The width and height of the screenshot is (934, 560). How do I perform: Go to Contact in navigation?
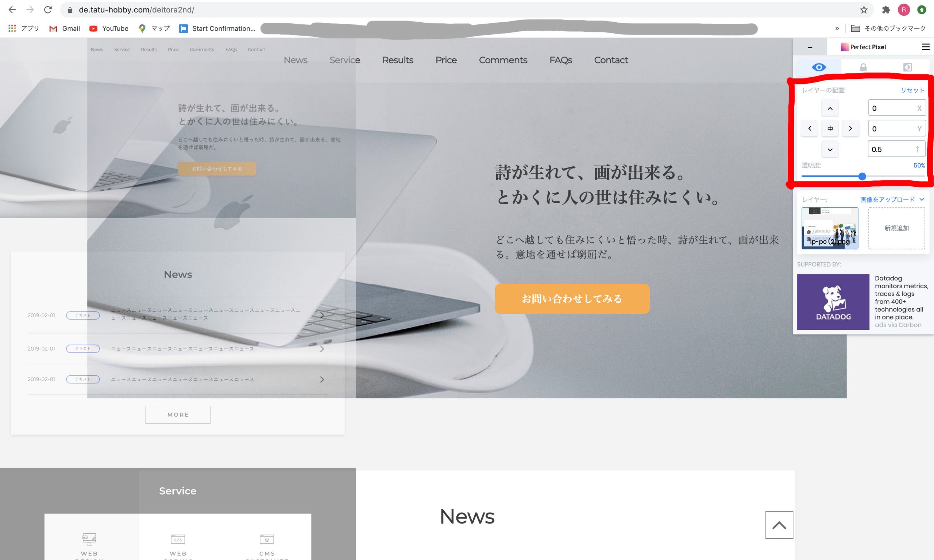click(611, 60)
